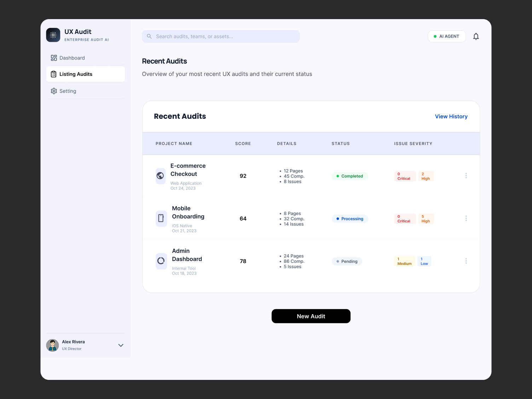The image size is (532, 399).
Task: Select the phone icon for Mobile Onboarding
Action: (x=161, y=218)
